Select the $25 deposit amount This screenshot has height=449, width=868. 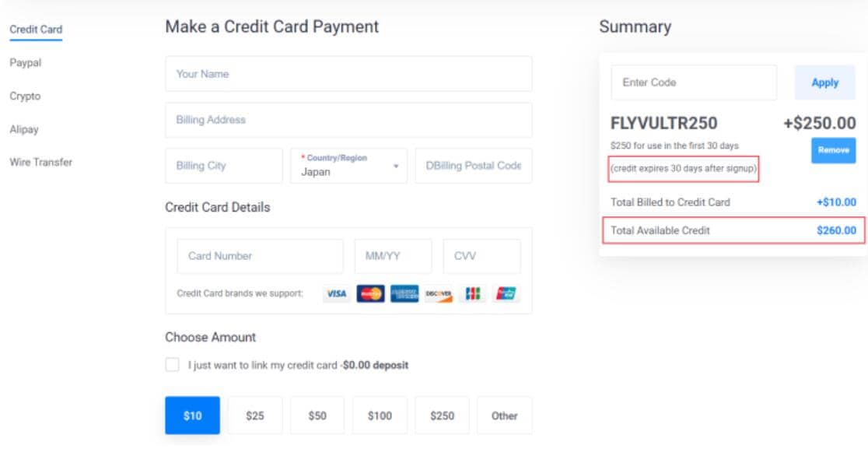coord(255,416)
